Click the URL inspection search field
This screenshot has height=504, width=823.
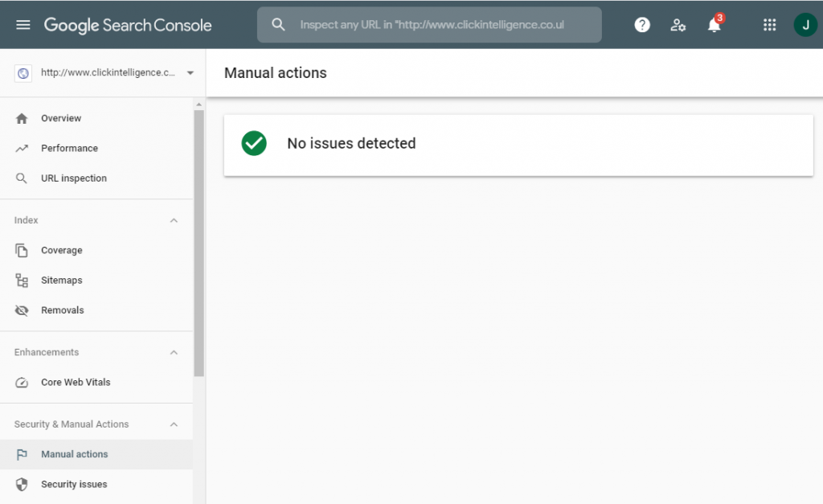429,24
